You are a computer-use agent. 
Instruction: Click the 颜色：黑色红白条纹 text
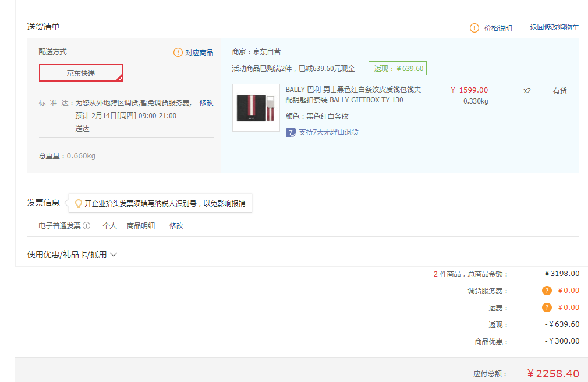coord(317,116)
